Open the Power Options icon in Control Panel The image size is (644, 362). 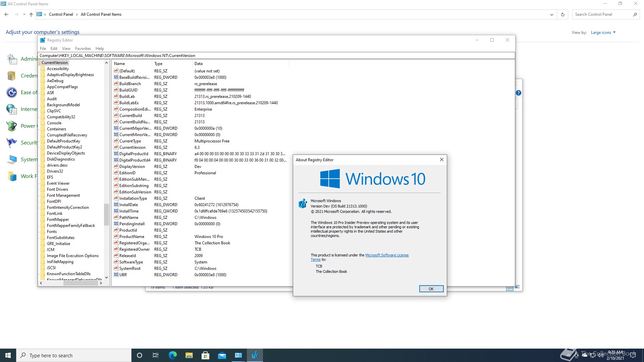[12, 126]
